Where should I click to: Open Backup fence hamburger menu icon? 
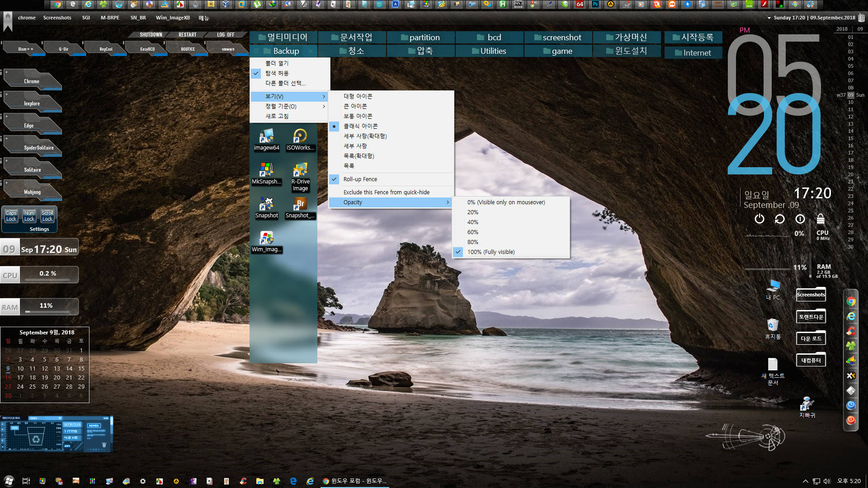click(x=256, y=51)
